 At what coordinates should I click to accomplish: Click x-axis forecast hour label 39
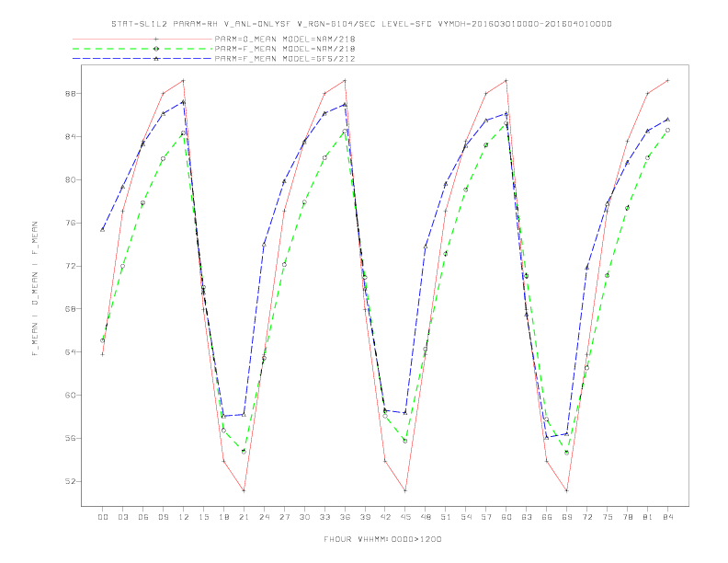point(365,517)
